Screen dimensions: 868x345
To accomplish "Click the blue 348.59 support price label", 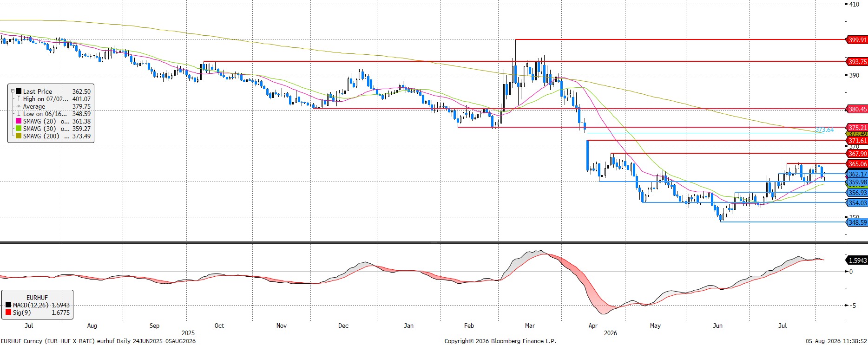I will click(x=857, y=222).
